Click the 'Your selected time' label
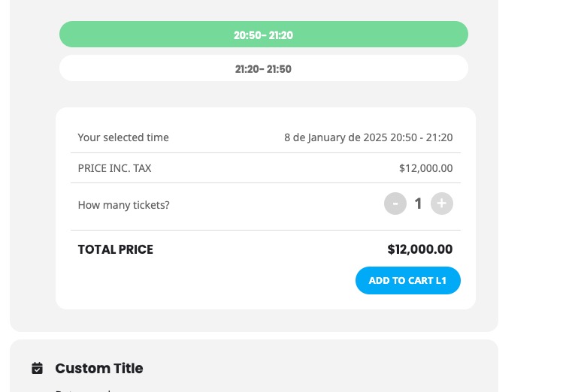Viewport: 572px width, 392px height. coord(123,137)
